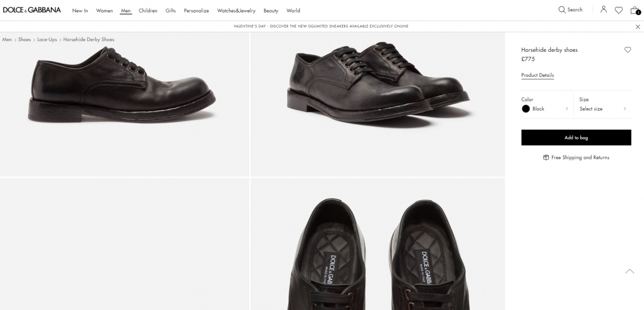Image resolution: width=644 pixels, height=310 pixels.
Task: Open the Beauty menu
Action: tap(271, 11)
